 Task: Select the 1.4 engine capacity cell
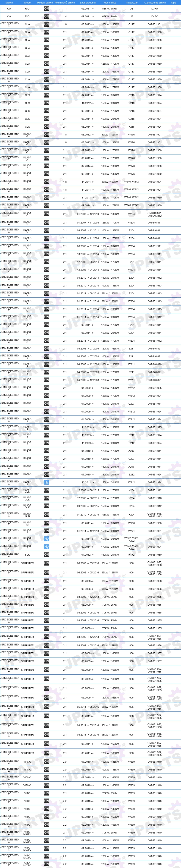65,16
